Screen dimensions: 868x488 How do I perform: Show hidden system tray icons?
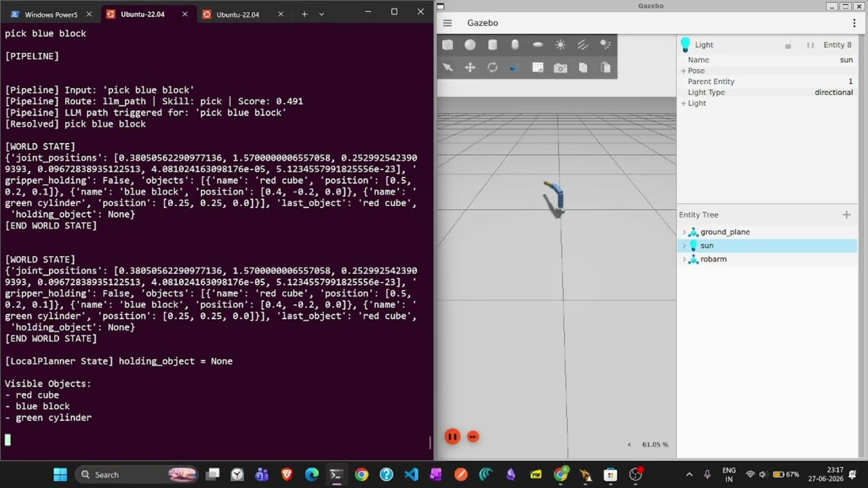click(x=690, y=474)
